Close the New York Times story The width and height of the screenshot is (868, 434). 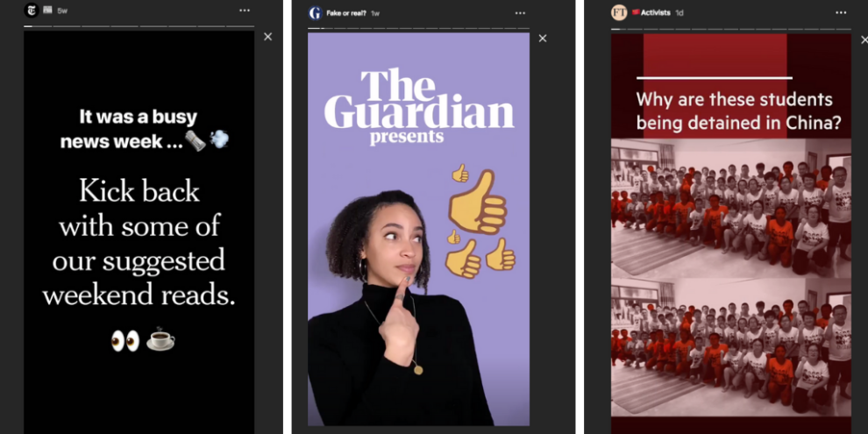[268, 37]
